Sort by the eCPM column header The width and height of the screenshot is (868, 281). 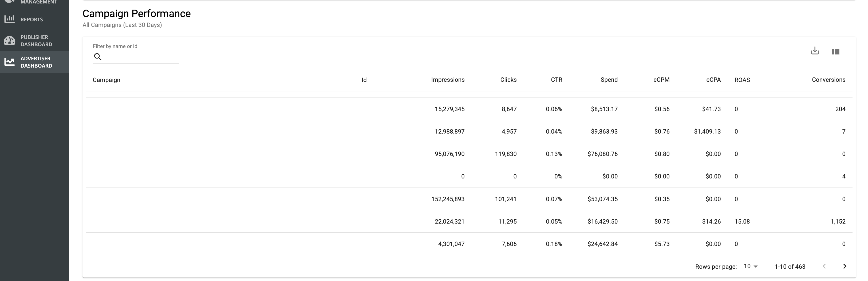coord(661,80)
